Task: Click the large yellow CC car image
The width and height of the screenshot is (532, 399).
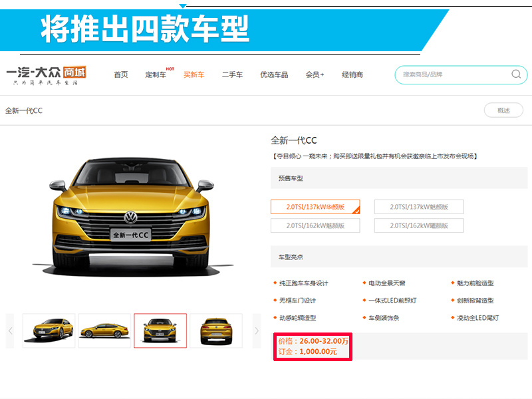Action: pos(132,217)
